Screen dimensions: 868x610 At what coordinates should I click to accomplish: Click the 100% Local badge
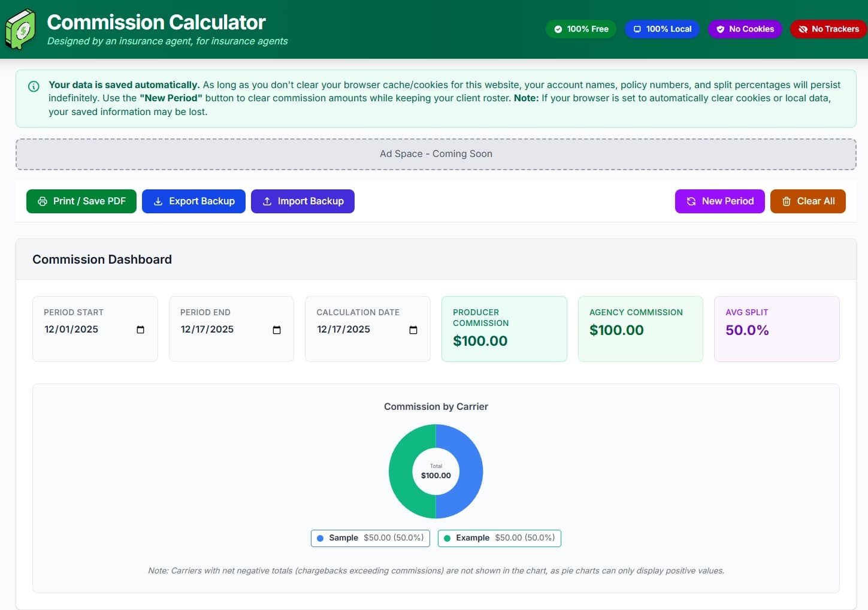click(x=662, y=28)
